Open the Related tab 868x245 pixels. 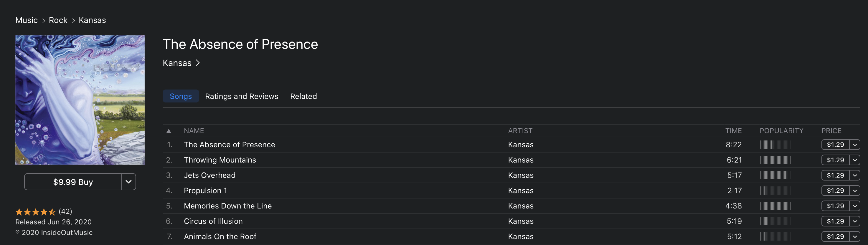point(303,96)
